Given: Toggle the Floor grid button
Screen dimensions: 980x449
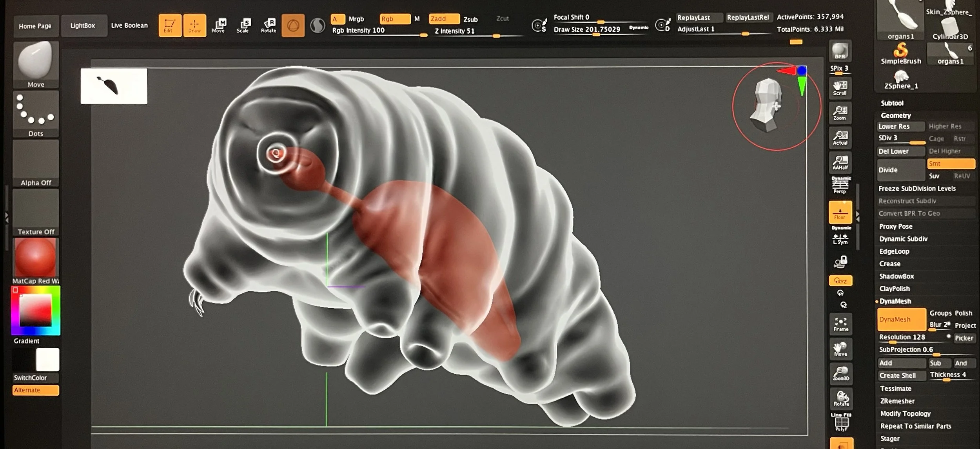Looking at the screenshot, I should coord(840,212).
